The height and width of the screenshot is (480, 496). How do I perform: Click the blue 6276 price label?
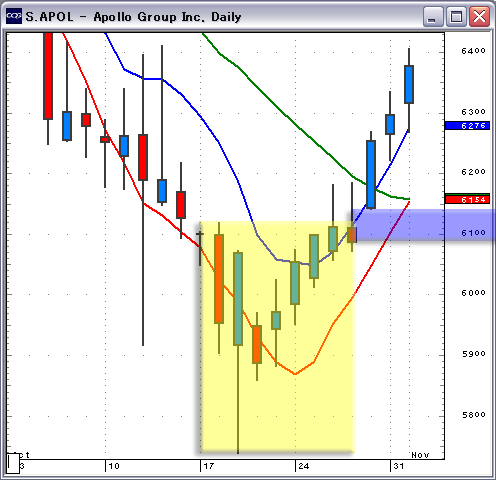(468, 126)
